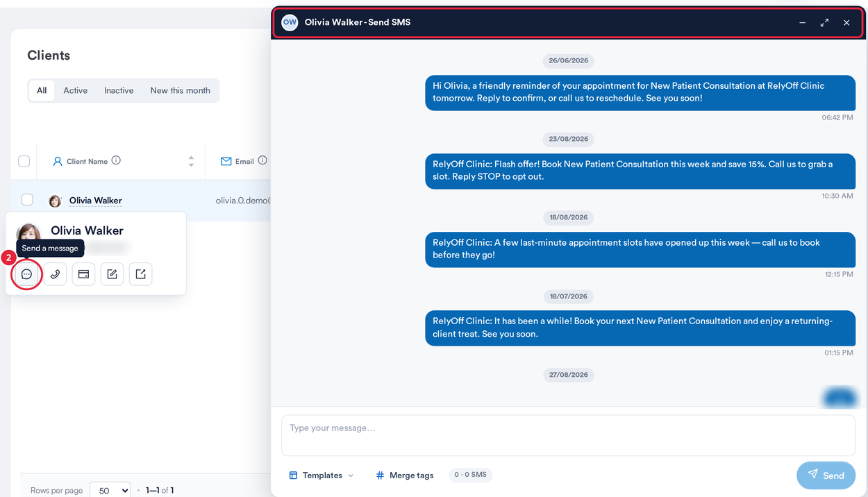The image size is (868, 497).
Task: Click the Client Name column header
Action: pos(87,161)
